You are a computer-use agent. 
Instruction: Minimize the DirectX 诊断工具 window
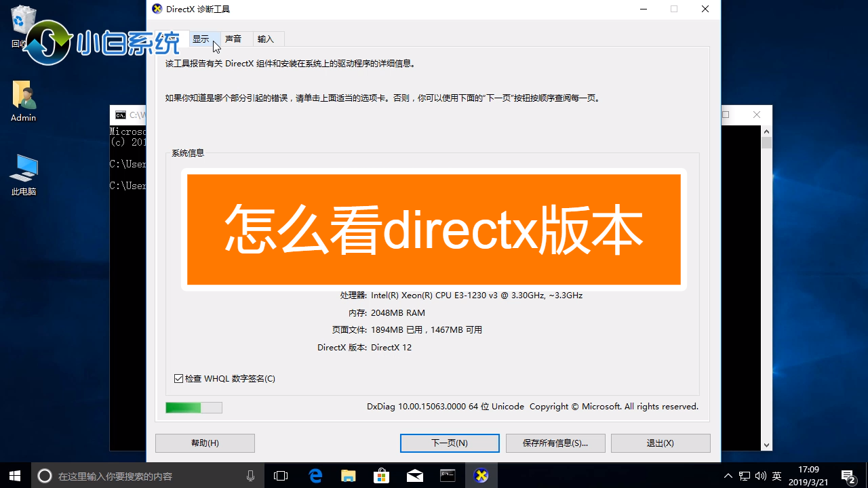[x=643, y=9]
